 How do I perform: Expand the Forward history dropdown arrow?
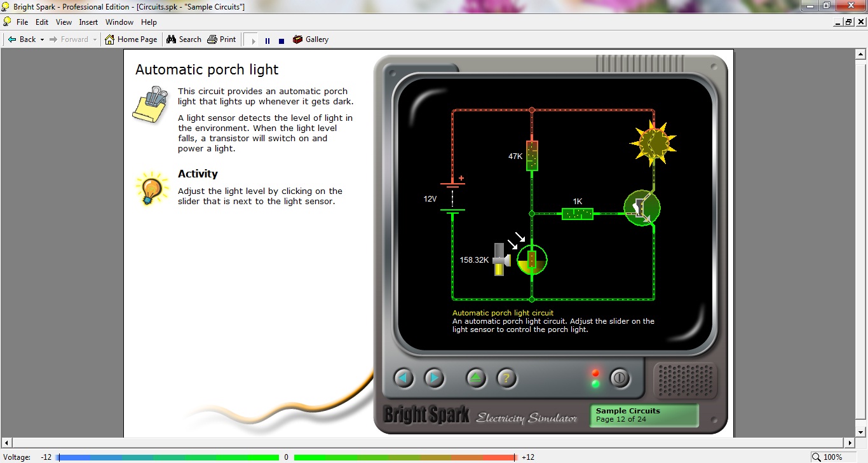[x=95, y=39]
